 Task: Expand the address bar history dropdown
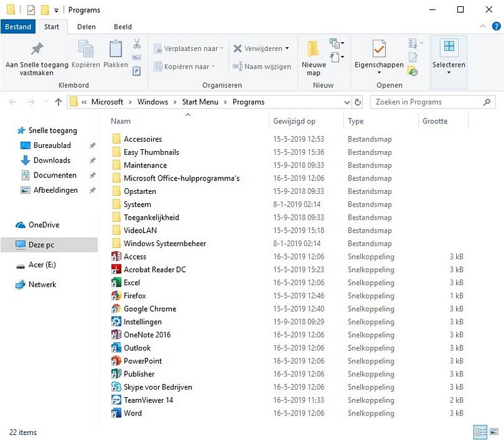347,102
